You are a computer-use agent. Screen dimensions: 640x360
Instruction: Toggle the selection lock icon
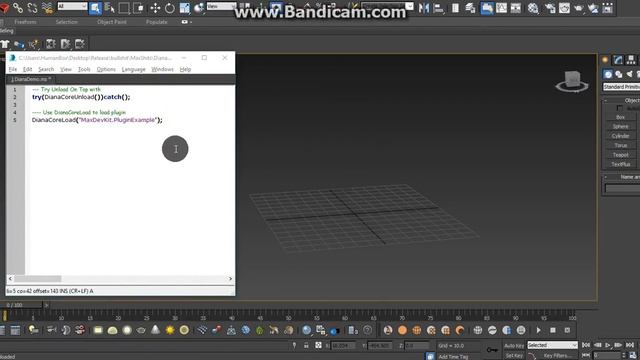pyautogui.click(x=306, y=345)
